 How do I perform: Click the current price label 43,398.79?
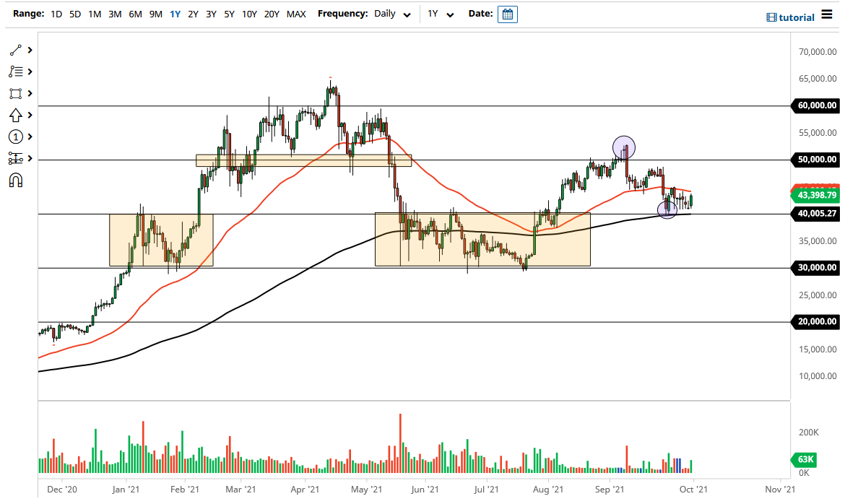click(816, 195)
